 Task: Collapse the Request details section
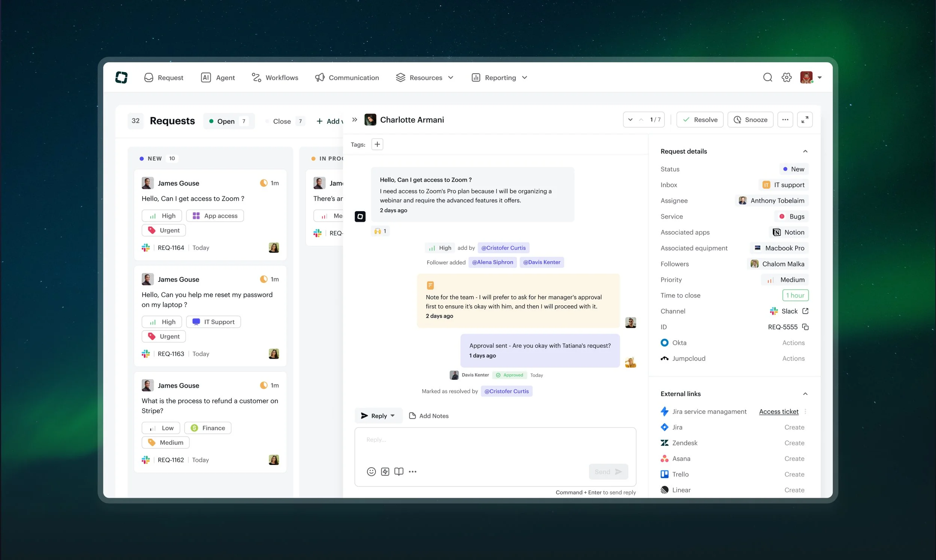(805, 151)
